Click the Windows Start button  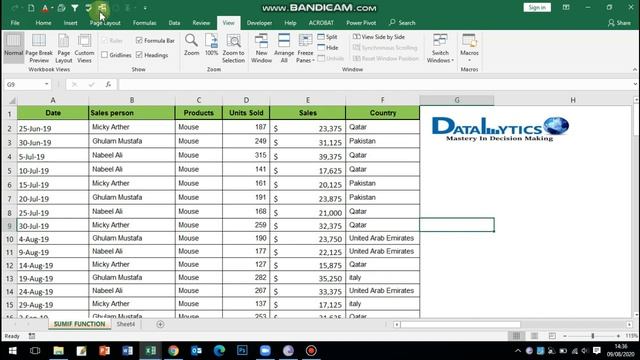[13, 351]
